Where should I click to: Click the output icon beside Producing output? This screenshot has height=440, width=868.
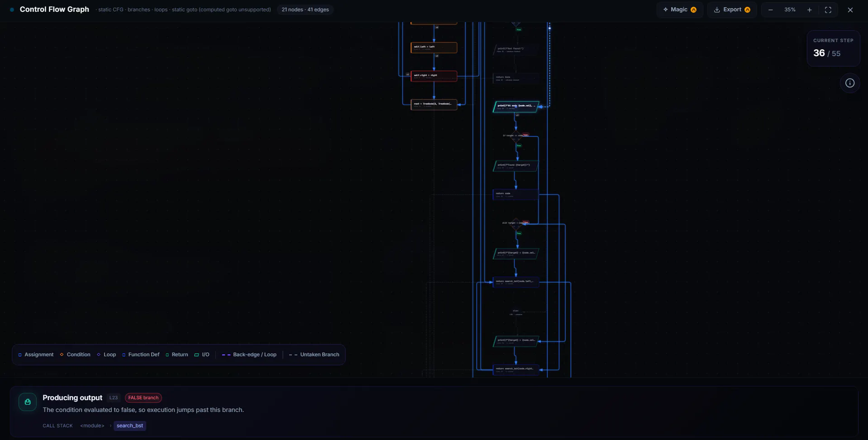click(x=28, y=402)
